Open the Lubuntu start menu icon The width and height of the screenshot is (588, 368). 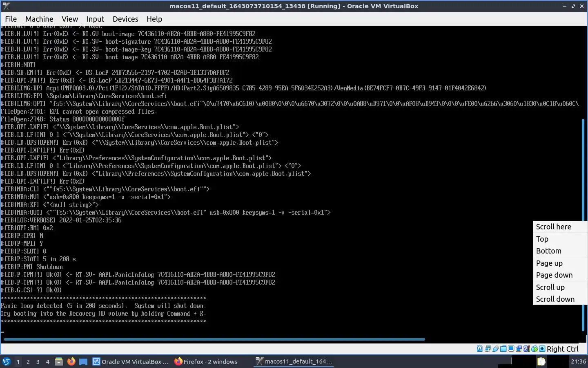point(6,361)
